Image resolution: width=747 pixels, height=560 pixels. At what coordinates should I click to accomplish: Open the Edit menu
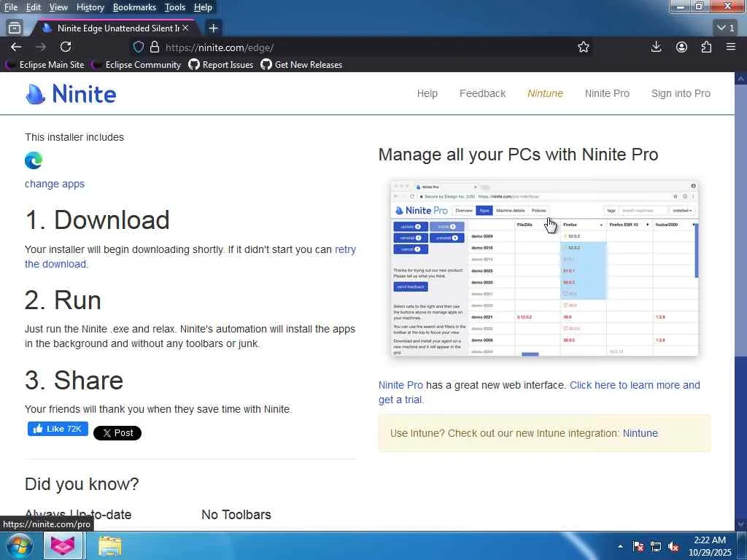(34, 7)
